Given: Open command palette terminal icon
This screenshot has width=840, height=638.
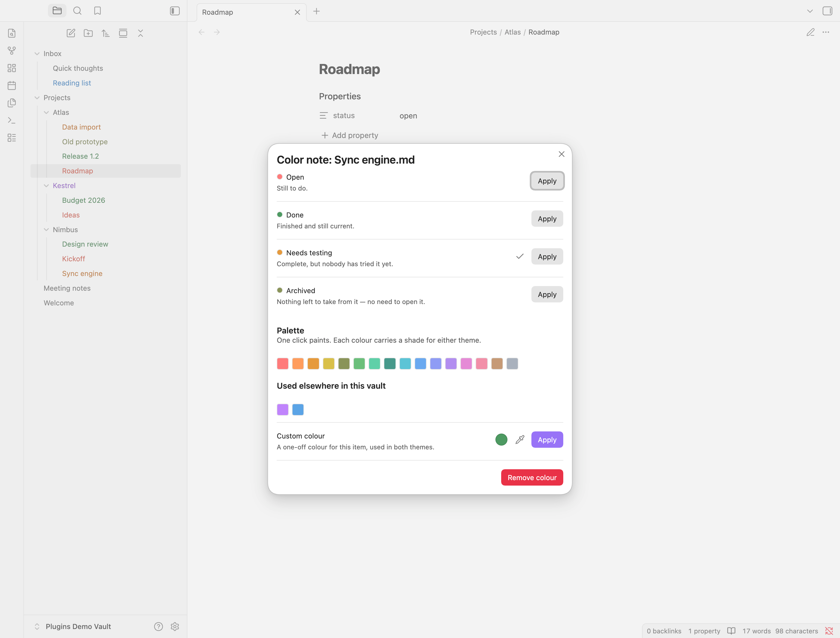Looking at the screenshot, I should coord(12,120).
